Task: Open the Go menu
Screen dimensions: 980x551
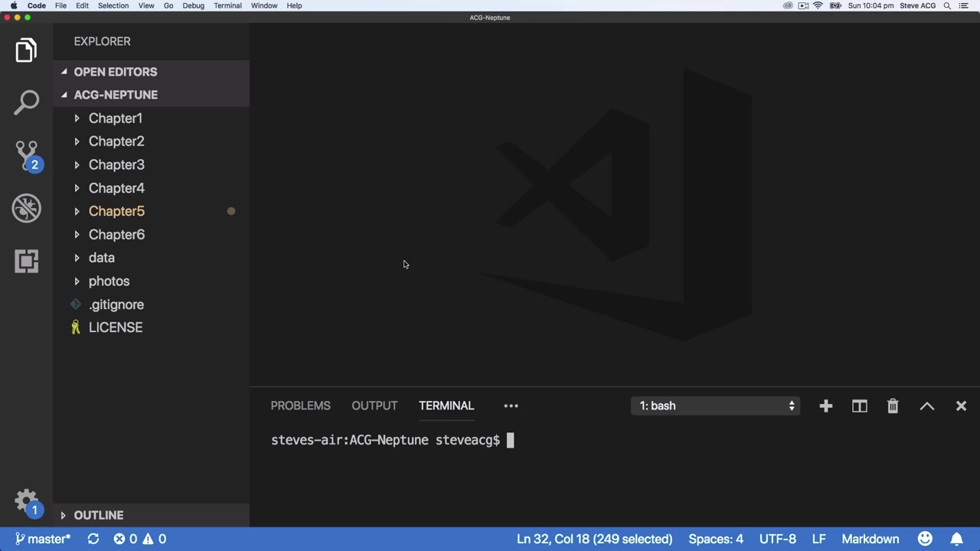Action: point(168,5)
